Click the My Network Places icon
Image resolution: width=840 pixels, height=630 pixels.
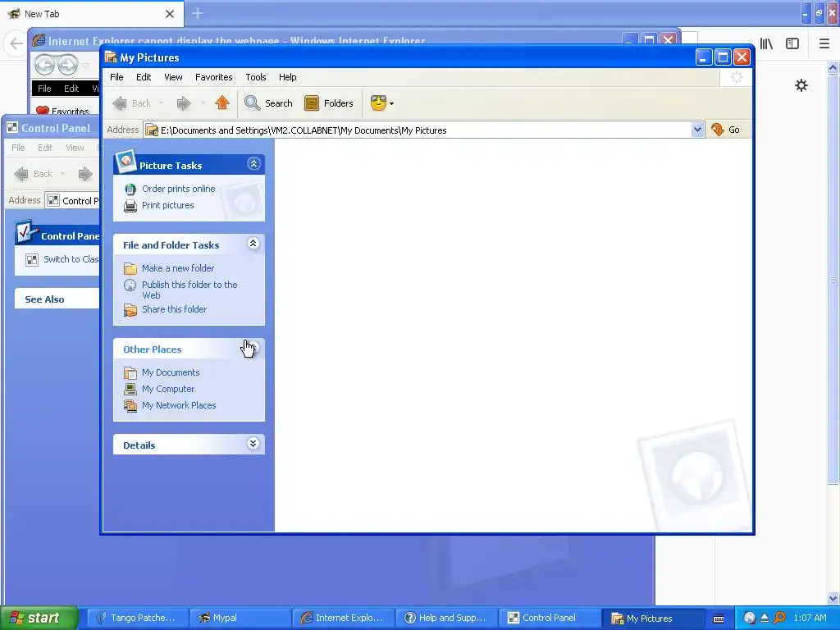click(x=130, y=405)
